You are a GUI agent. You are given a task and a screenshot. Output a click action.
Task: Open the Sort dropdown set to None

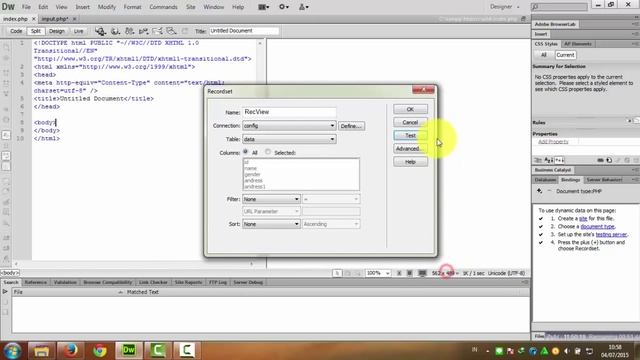[271, 224]
